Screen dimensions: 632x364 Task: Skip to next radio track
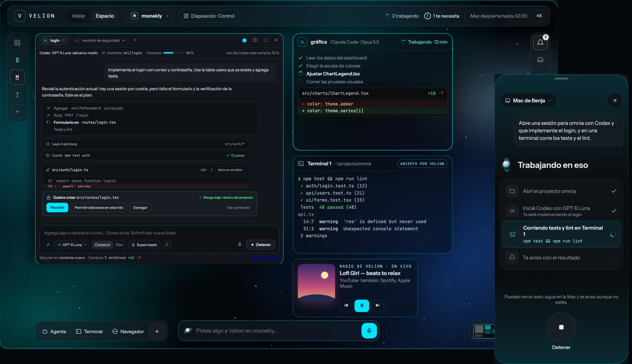tap(377, 305)
